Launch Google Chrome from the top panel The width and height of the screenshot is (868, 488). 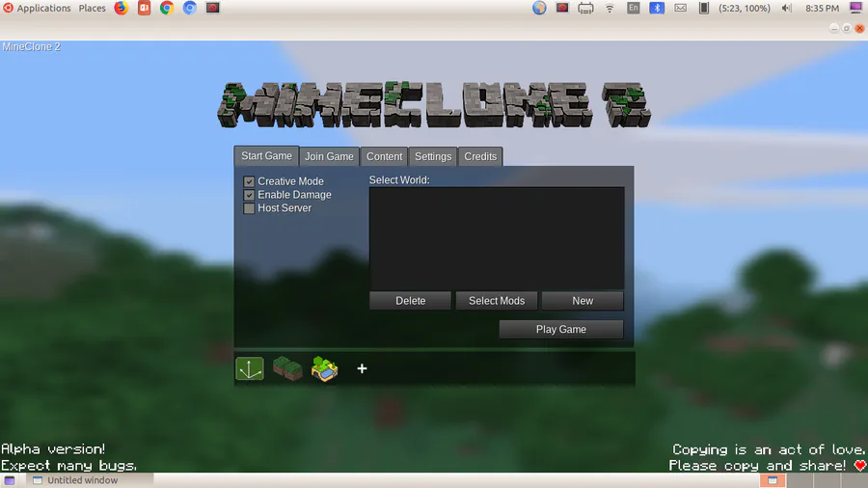click(167, 8)
